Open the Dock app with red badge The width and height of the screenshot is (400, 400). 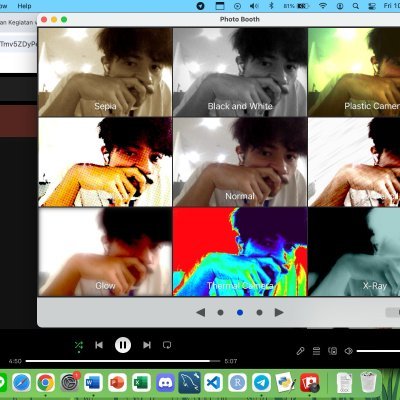pos(70,382)
